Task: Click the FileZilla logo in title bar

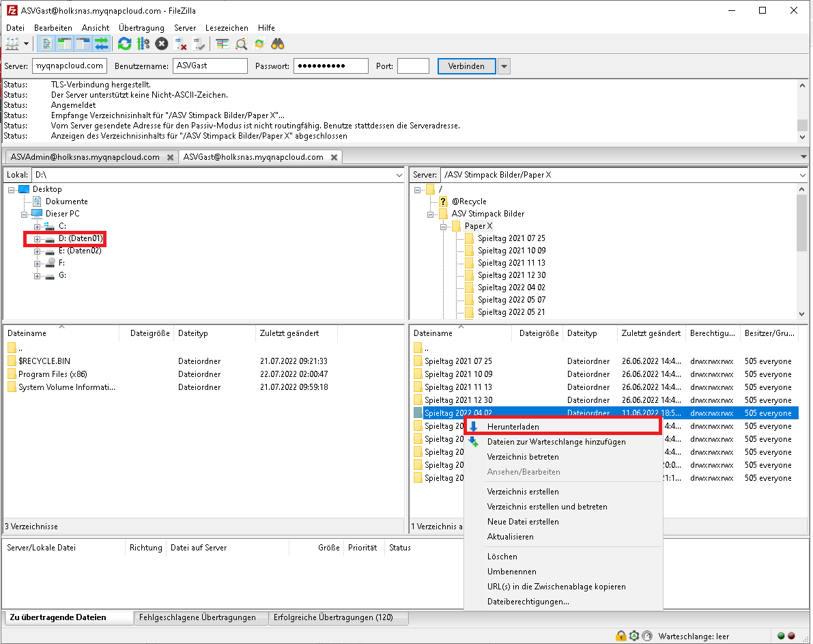Action: [x=12, y=10]
